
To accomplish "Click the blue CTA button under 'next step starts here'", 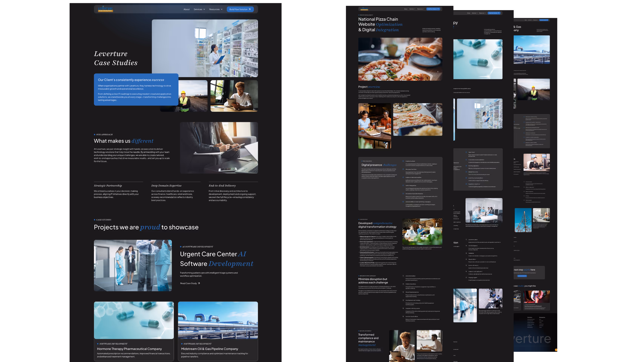I will click(x=522, y=276).
